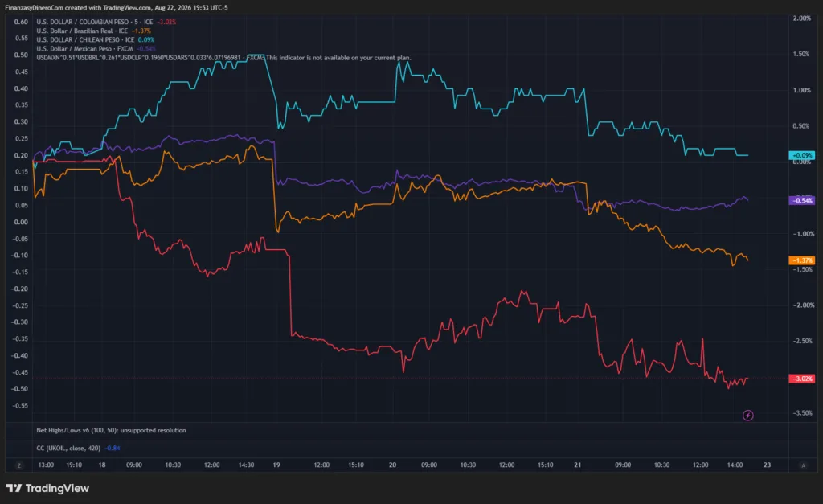Click the 19:10 time axis label
Viewport: 823px width, 504px height.
point(74,465)
